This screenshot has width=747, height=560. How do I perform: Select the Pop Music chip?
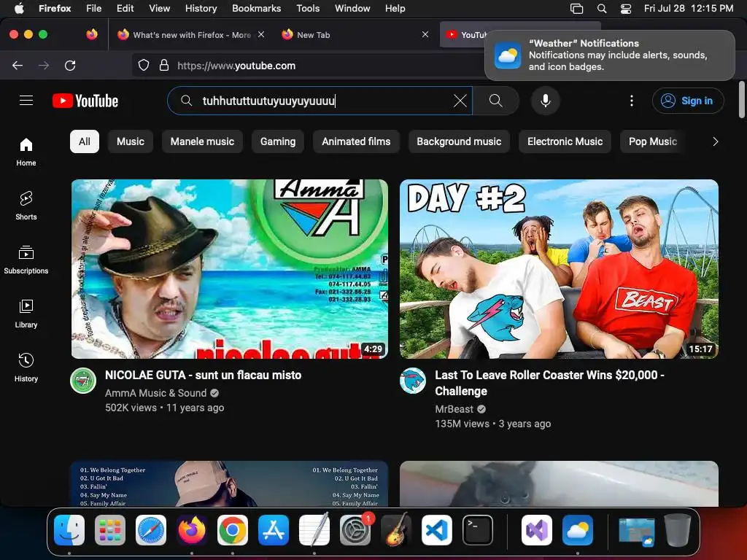coord(653,141)
